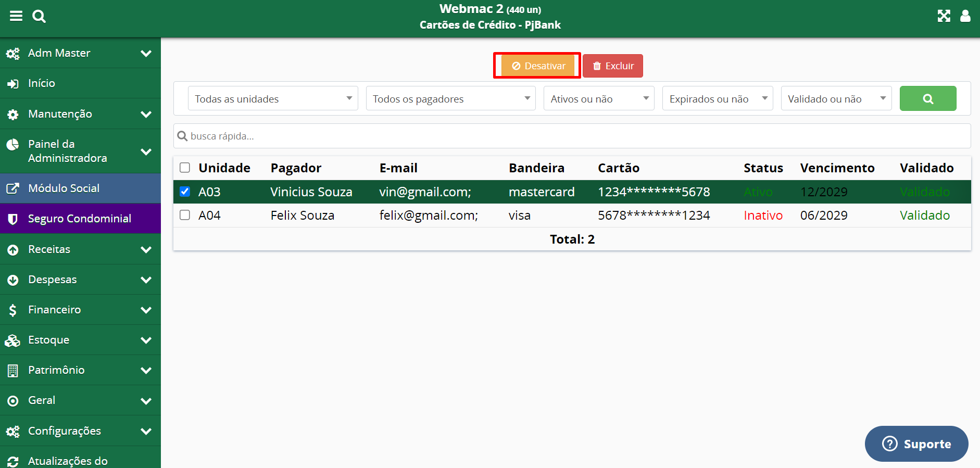Focus the busca rápida search field
The height and width of the screenshot is (468, 980).
572,136
